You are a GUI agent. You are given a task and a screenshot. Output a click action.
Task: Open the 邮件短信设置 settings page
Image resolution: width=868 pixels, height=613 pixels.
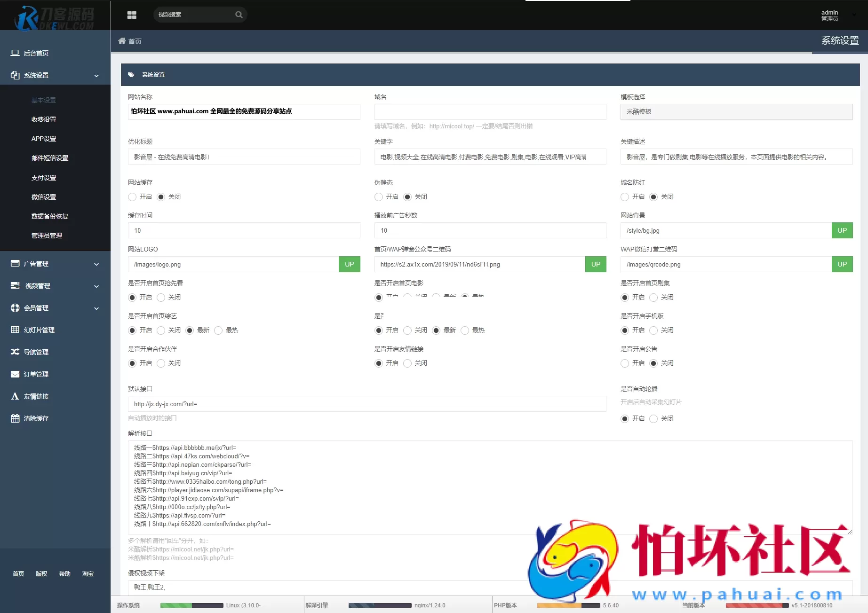49,158
